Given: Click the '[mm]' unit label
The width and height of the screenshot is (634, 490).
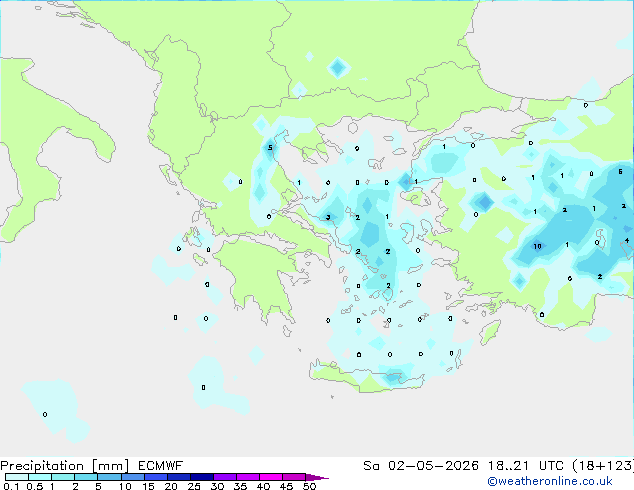Looking at the screenshot, I should (x=110, y=466).
